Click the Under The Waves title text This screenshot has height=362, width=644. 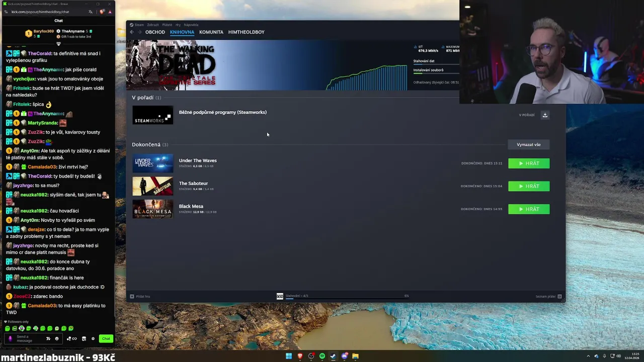[198, 160]
